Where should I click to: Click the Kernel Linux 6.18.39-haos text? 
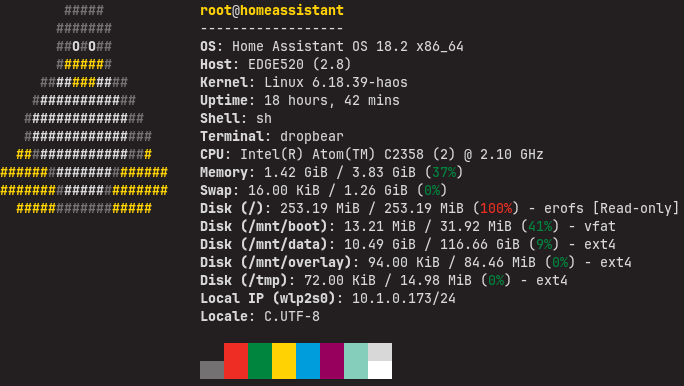pos(304,82)
